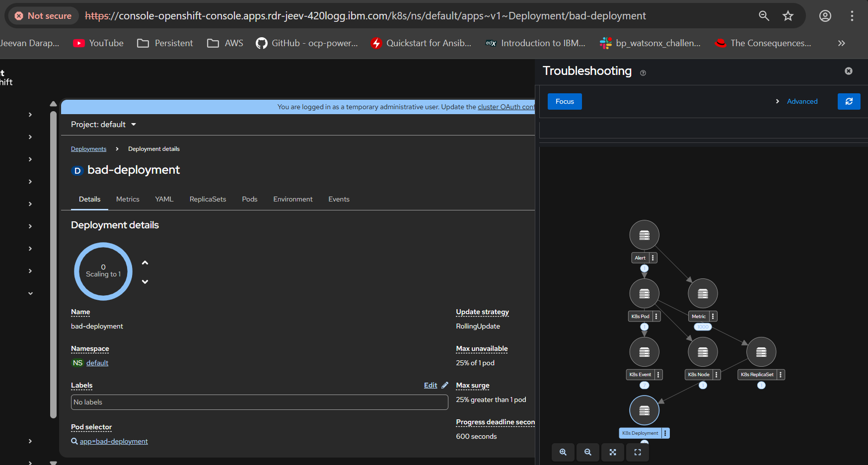
Task: Show more bookmarks with the overflow chevron
Action: pos(841,43)
